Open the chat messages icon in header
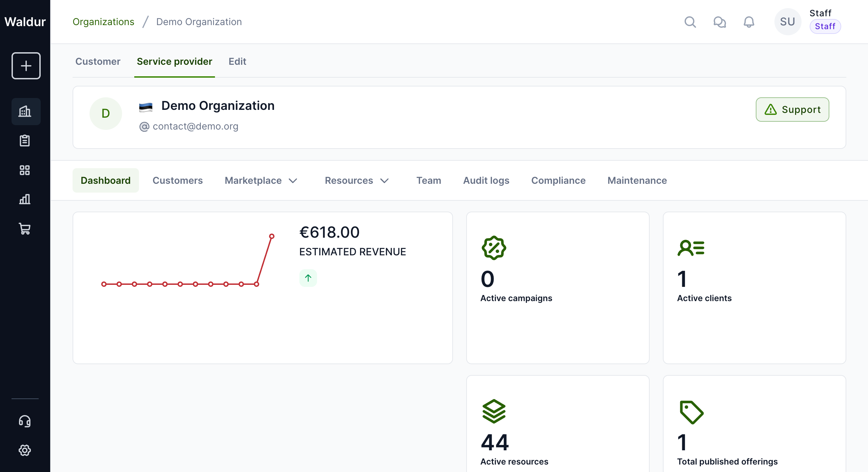Viewport: 868px width, 472px height. pos(719,22)
